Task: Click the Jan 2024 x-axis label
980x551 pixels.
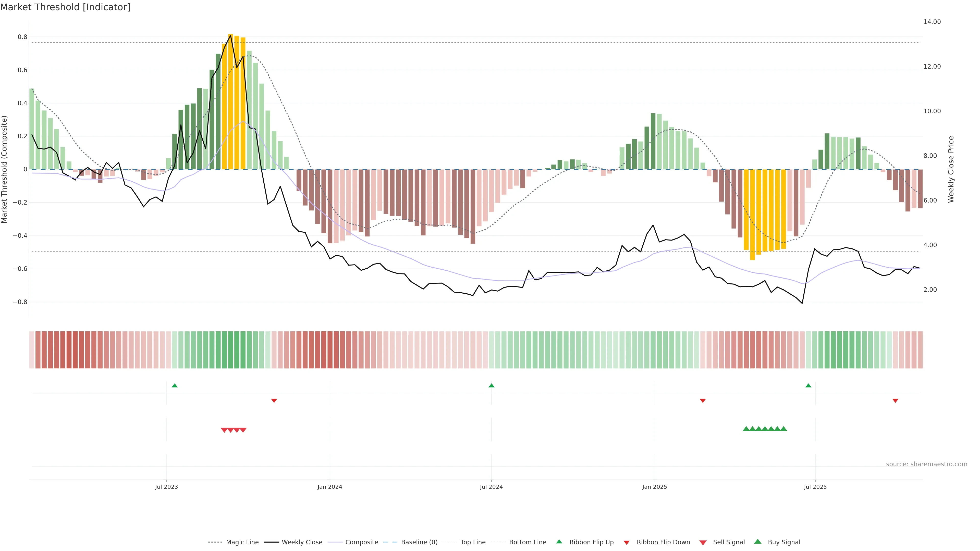Action: click(329, 487)
